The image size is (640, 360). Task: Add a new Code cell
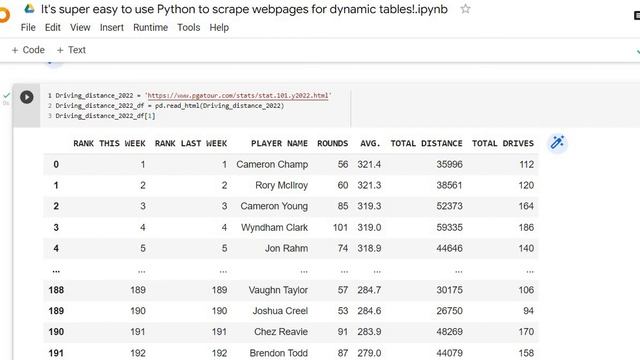click(28, 50)
